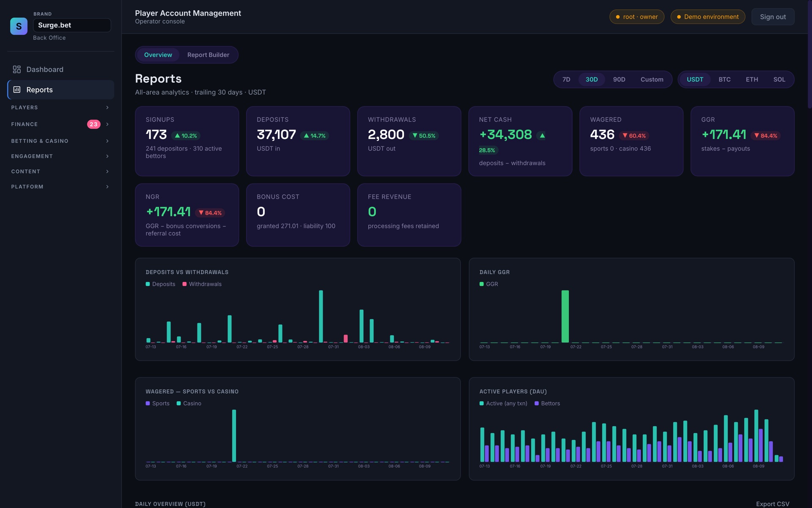Click the Withdrawals value 2,800
Viewport: 812px width, 508px height.
coord(386,135)
